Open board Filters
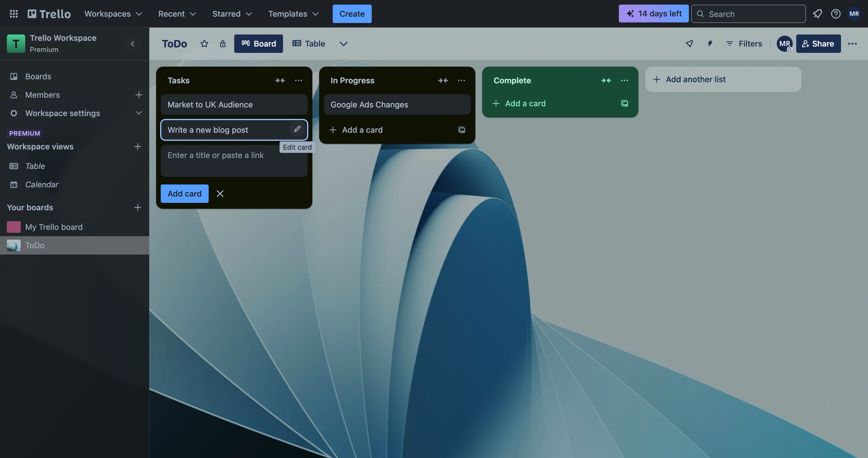 744,43
